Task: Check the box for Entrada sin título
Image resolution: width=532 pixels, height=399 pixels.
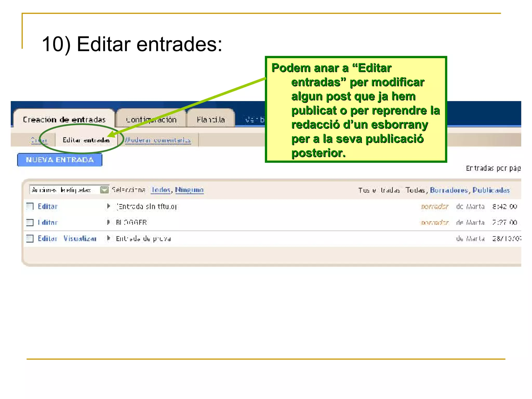Action: coord(30,207)
